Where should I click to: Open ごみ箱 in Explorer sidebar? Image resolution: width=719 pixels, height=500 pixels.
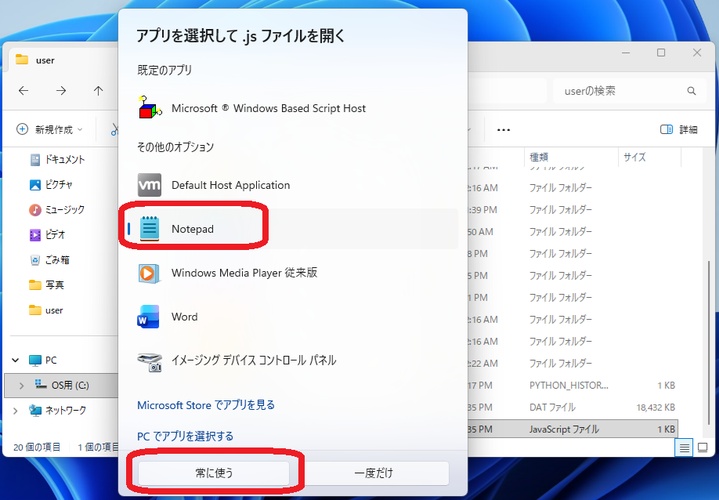[50, 260]
